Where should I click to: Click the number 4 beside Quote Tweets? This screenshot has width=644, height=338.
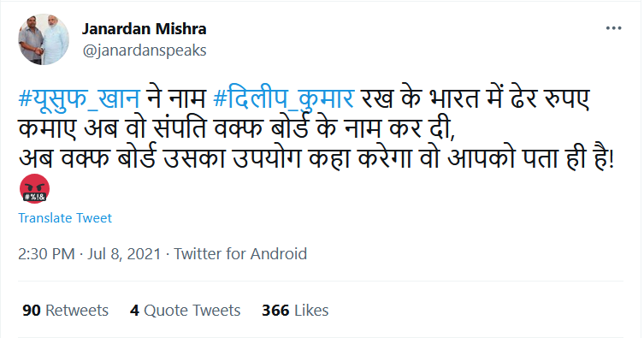[134, 310]
